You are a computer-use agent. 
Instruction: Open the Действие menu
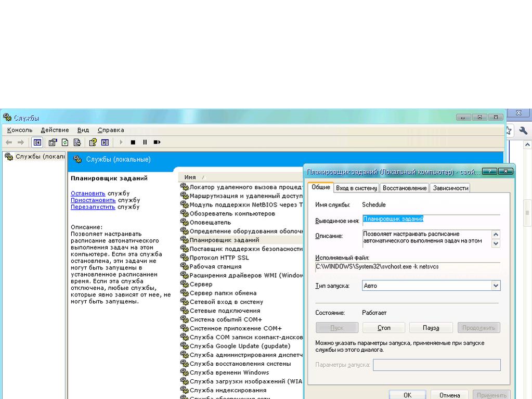pyautogui.click(x=55, y=130)
